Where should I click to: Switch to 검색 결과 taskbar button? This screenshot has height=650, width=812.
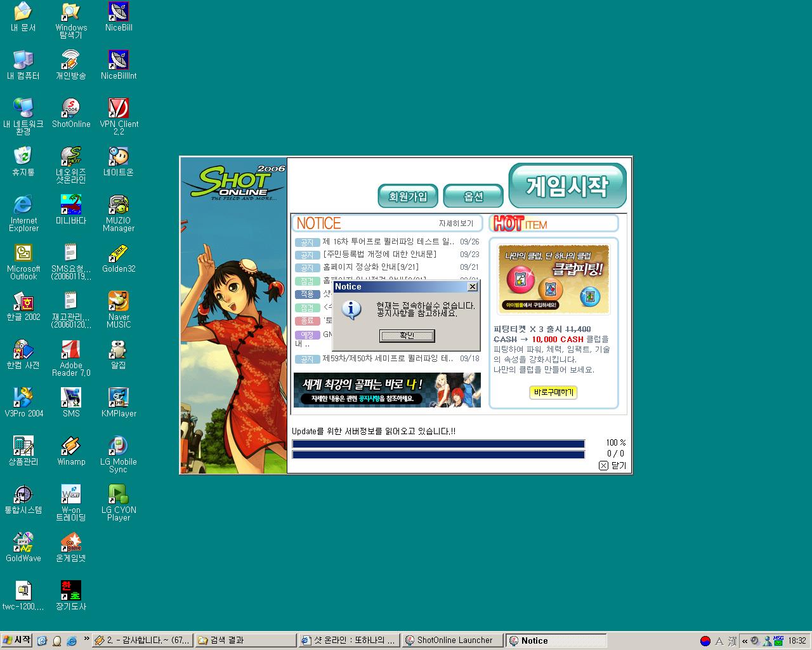tap(245, 640)
